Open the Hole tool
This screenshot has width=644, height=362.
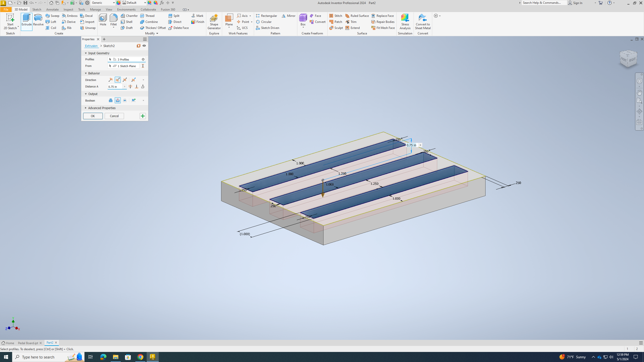[103, 20]
